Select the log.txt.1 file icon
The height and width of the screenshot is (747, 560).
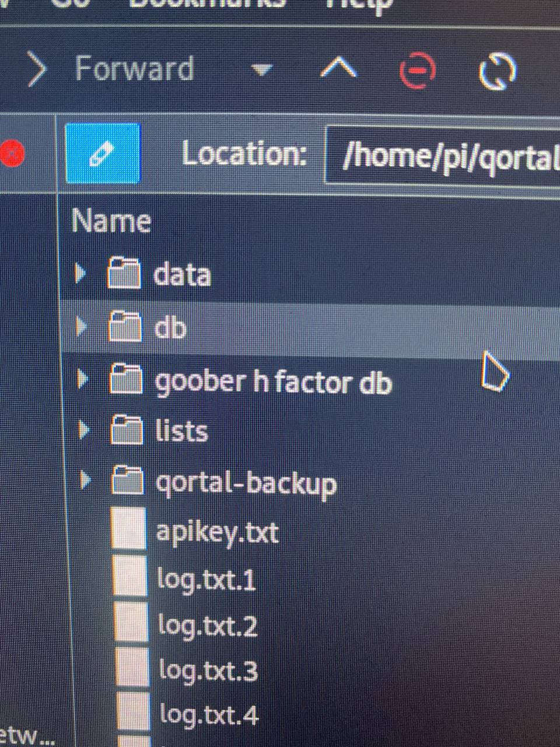130,575
